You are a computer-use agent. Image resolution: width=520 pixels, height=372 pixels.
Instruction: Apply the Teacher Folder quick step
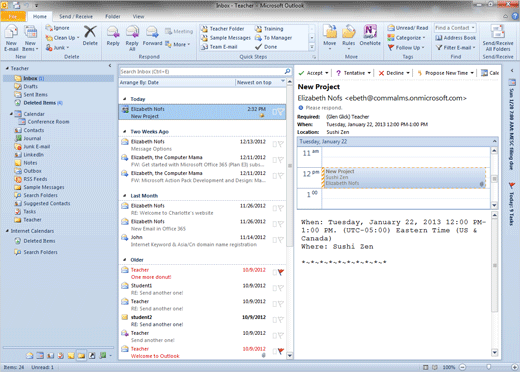tap(223, 29)
